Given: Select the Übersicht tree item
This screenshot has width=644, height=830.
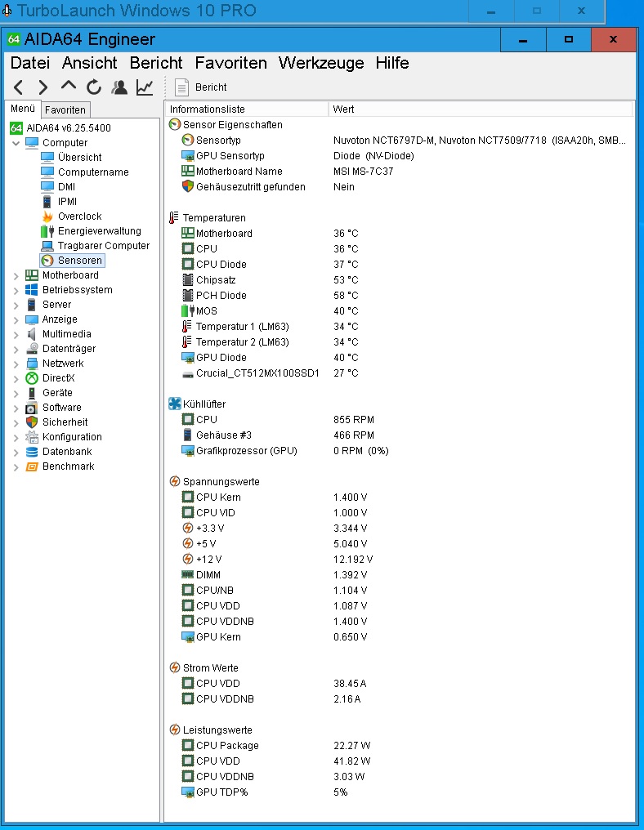Looking at the screenshot, I should [x=71, y=157].
